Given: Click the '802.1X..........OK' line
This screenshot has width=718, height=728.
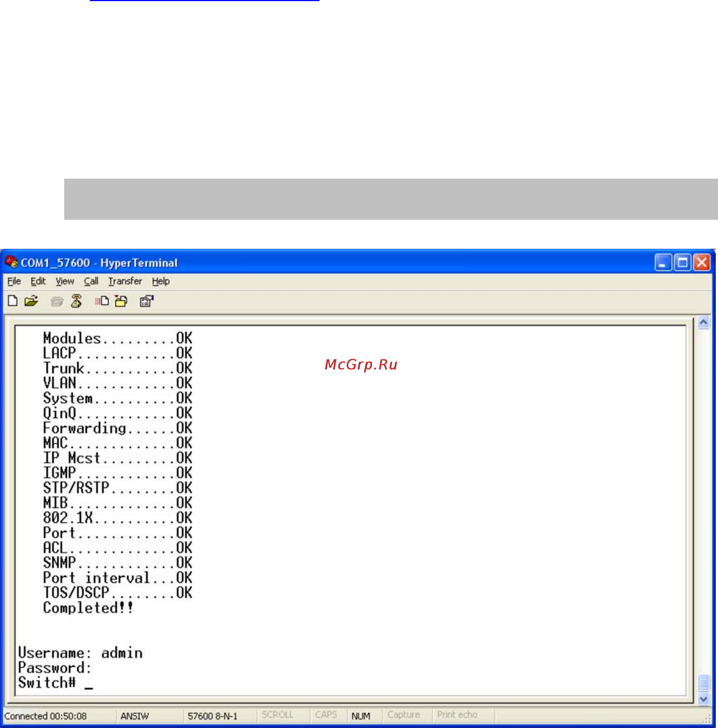Looking at the screenshot, I should pos(117,518).
